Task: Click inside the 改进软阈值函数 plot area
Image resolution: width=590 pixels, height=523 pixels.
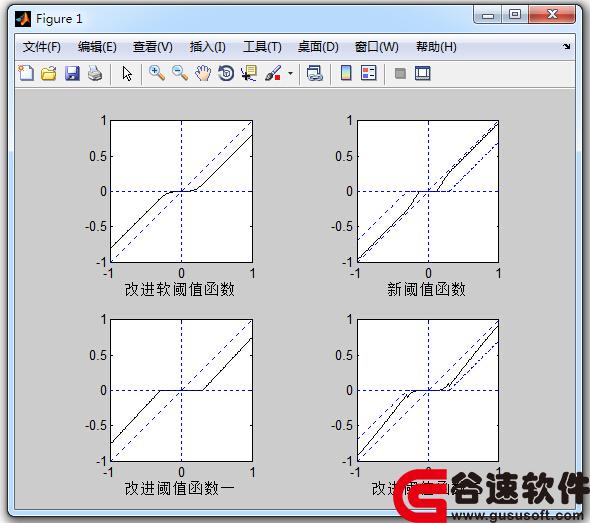Action: [x=181, y=192]
